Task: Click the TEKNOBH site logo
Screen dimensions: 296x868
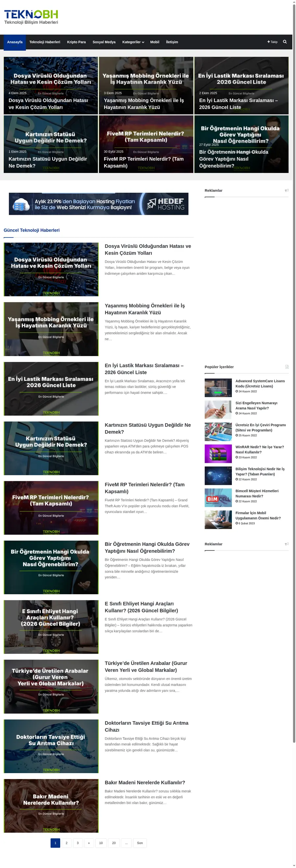Action: click(x=31, y=17)
